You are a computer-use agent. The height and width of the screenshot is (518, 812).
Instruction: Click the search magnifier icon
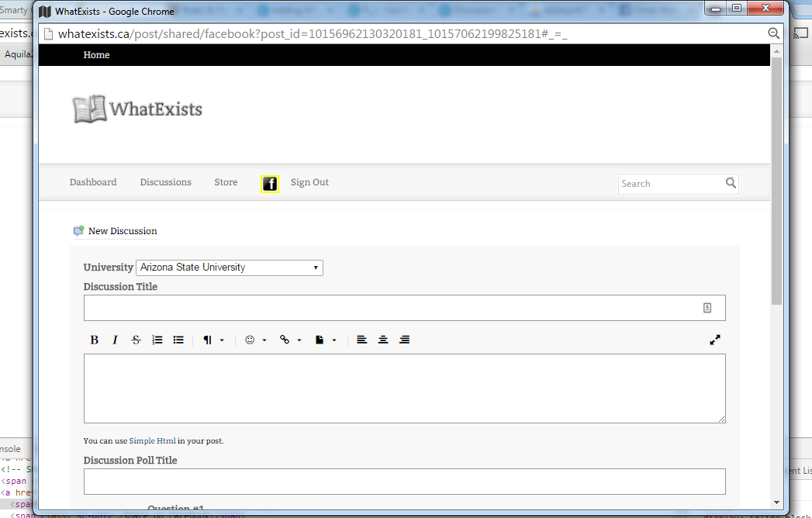(x=731, y=183)
